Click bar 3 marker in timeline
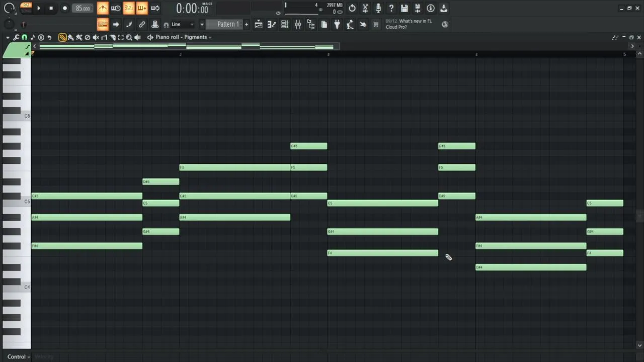Image resolution: width=644 pixels, height=362 pixels. click(328, 54)
